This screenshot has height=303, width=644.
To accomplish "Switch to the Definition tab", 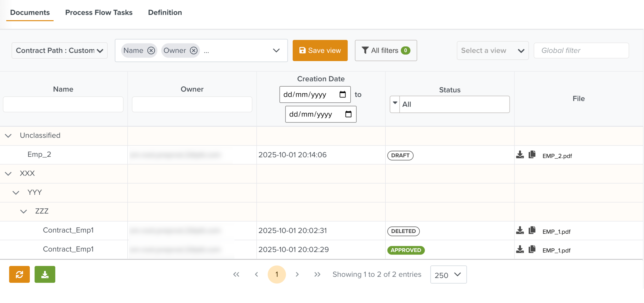I will (x=165, y=12).
